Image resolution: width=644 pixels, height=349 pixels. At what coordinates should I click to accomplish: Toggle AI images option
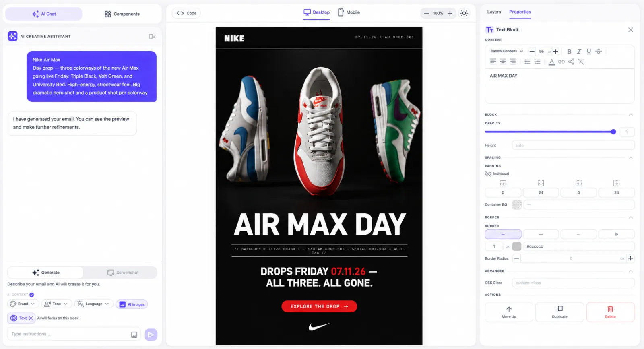coord(132,304)
